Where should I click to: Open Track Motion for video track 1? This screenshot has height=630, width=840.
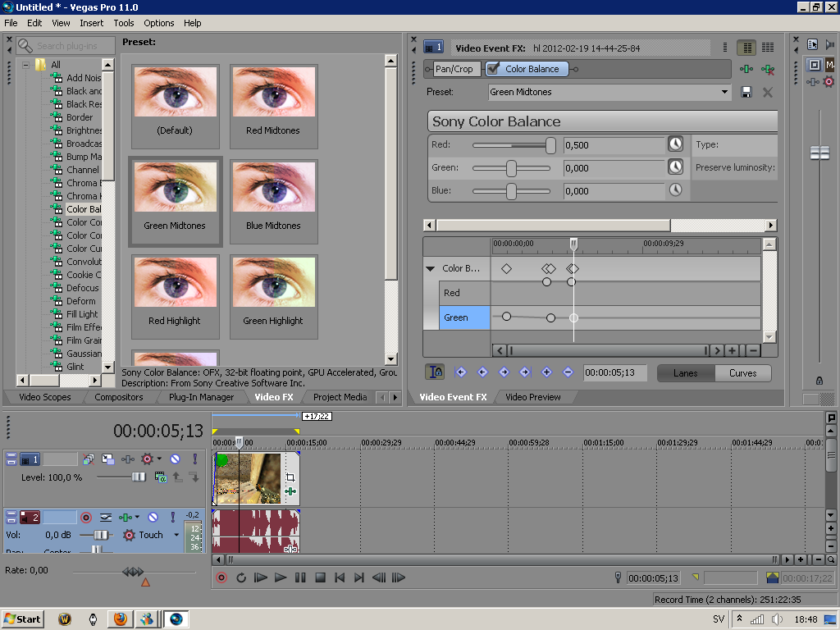[x=107, y=459]
